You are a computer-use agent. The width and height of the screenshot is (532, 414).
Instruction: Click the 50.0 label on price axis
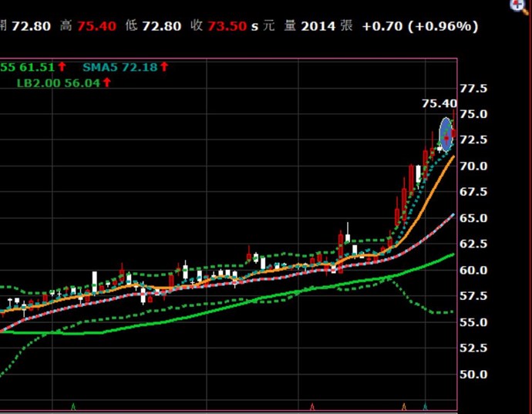[x=473, y=375]
